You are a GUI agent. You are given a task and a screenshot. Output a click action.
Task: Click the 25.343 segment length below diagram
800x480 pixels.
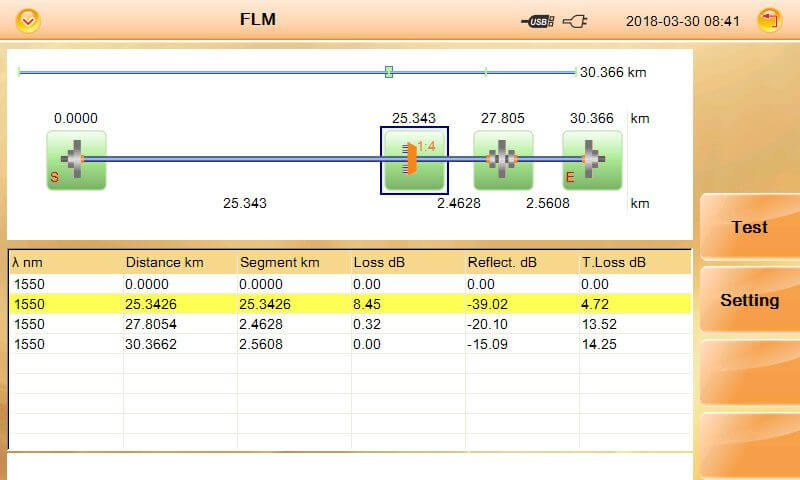coord(245,203)
